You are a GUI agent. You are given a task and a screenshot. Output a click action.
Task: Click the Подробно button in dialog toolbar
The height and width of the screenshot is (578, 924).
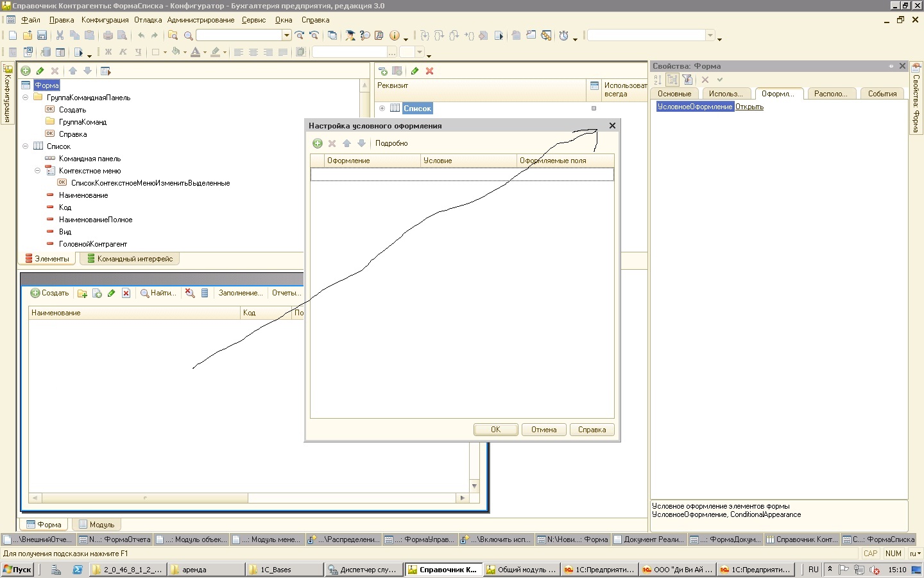(391, 143)
